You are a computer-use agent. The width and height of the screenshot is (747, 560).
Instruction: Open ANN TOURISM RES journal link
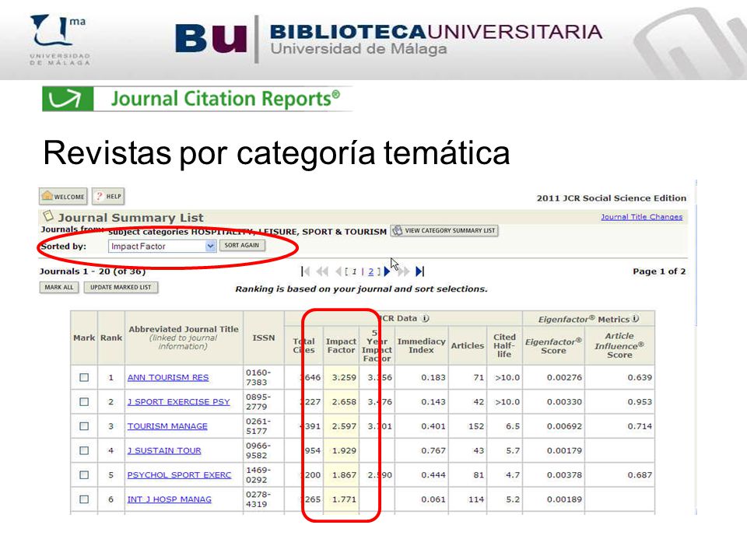(168, 377)
